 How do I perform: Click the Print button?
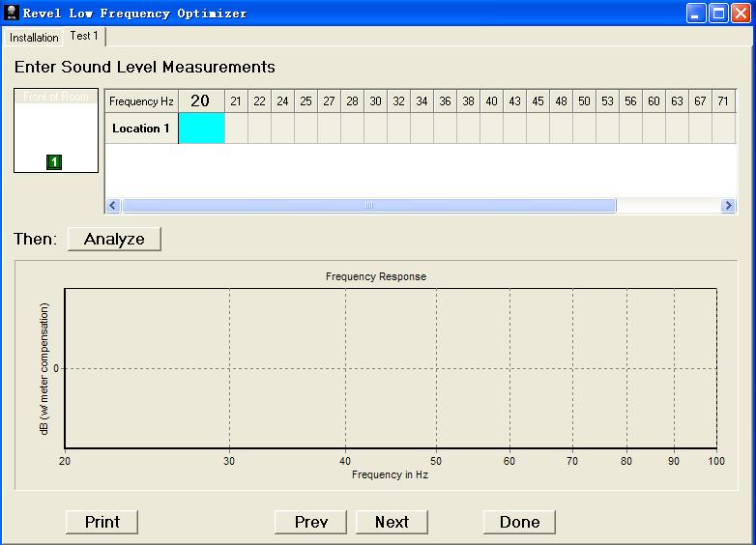click(x=102, y=522)
